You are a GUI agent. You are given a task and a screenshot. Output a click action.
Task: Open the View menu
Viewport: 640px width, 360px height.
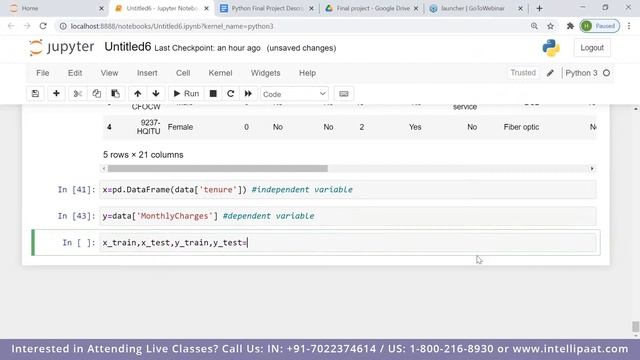(109, 73)
